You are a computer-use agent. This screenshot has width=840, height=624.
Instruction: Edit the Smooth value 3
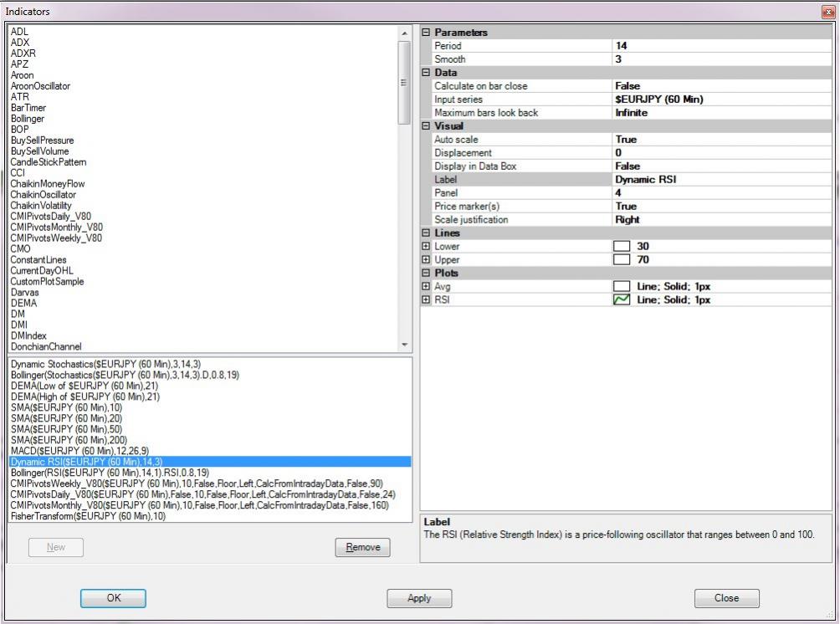tap(721, 59)
